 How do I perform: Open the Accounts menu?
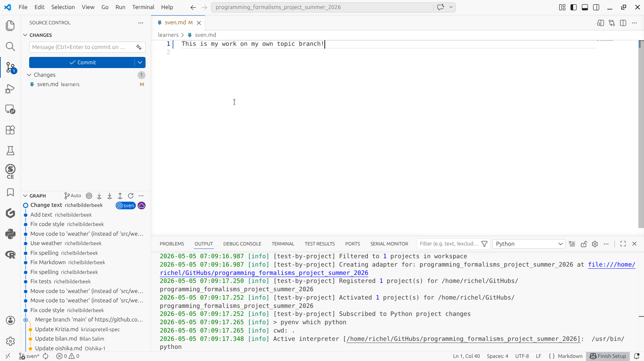pos(10,320)
